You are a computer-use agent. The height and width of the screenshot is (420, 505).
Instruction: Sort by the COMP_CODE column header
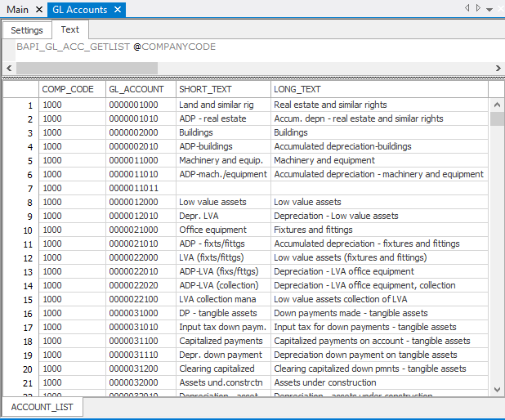click(72, 89)
